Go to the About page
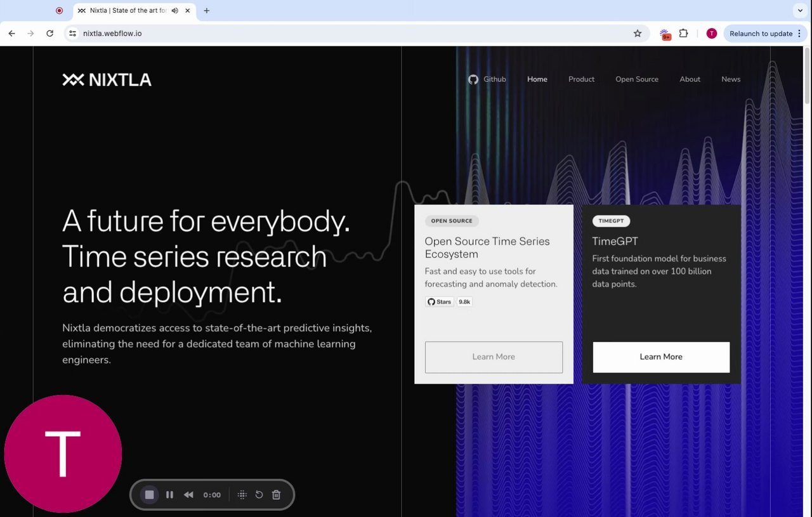The width and height of the screenshot is (812, 517). pos(690,79)
